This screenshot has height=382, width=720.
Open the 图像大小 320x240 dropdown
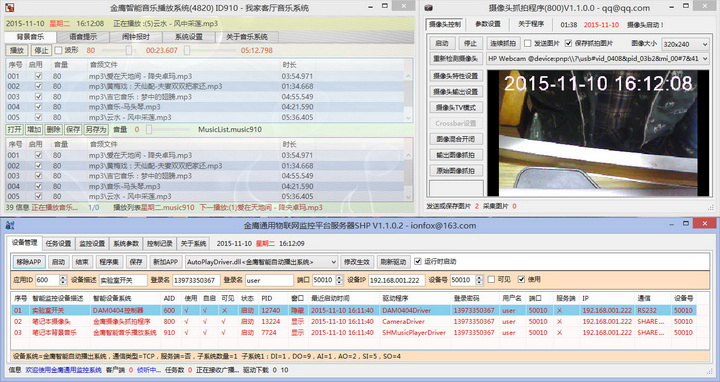[685, 44]
